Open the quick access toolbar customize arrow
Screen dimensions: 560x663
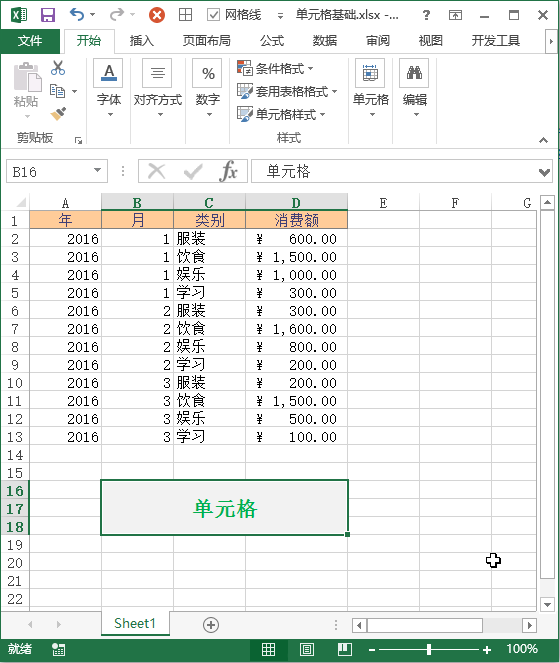point(280,16)
